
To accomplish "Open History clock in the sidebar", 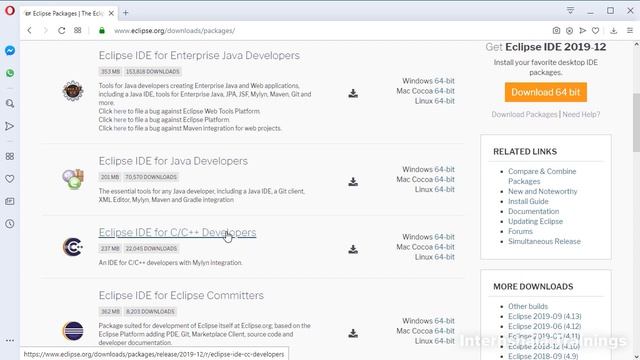I will tap(10, 224).
